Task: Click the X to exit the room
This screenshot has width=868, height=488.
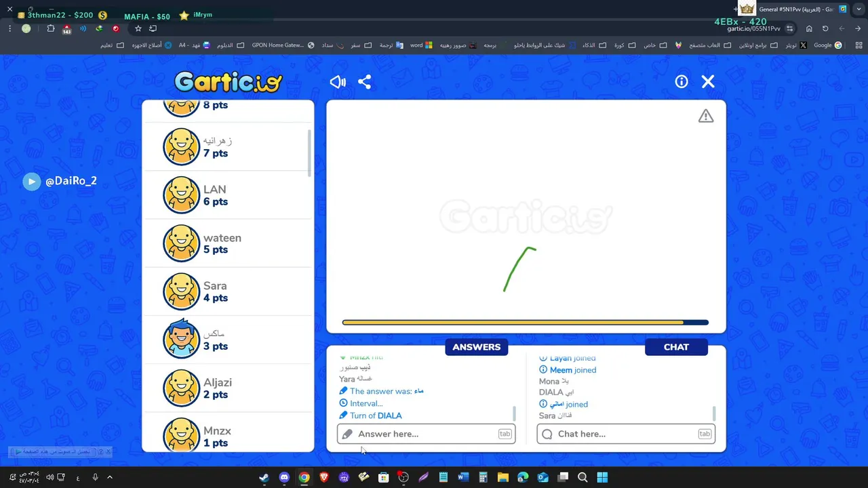Action: 708,81
